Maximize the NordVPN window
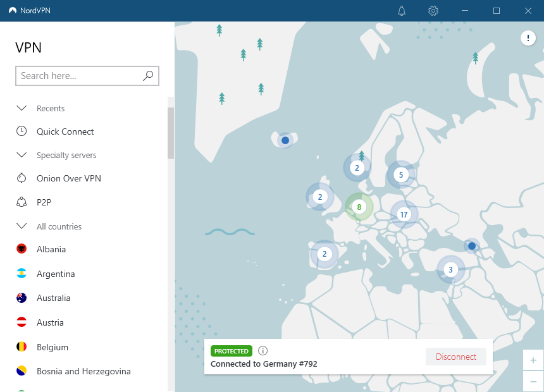This screenshot has height=392, width=544. point(497,11)
